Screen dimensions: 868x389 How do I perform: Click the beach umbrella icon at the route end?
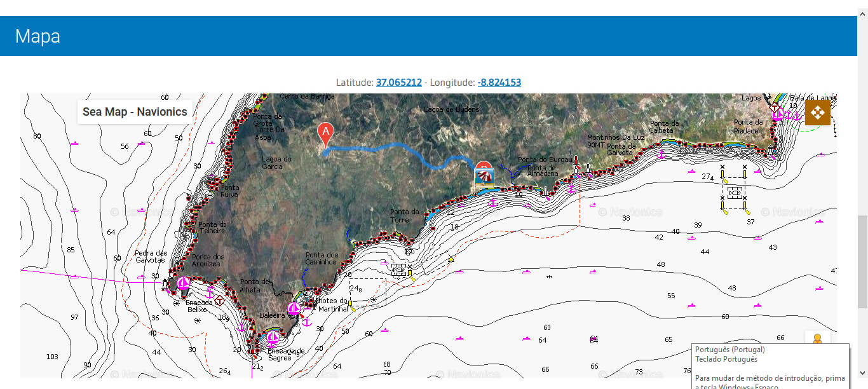pos(485,179)
